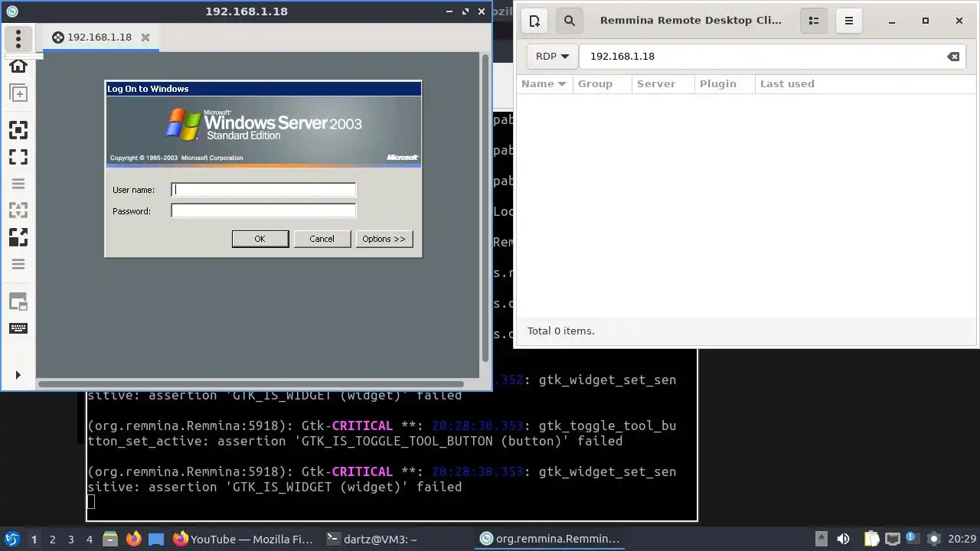Click the window menu icon in 192.168.1.18 titlebar
Image resolution: width=980 pixels, height=551 pixels.
[x=11, y=11]
